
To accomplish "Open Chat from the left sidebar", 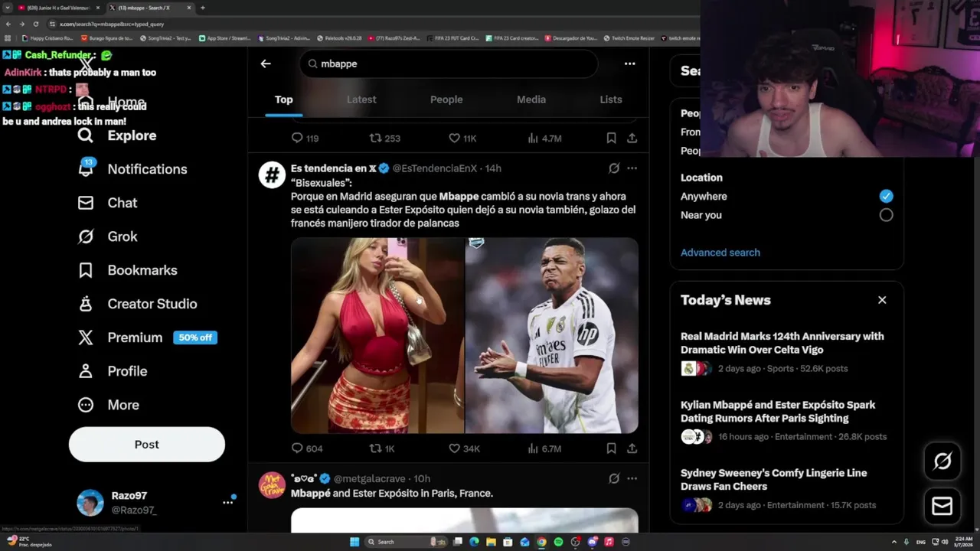I will [107, 203].
